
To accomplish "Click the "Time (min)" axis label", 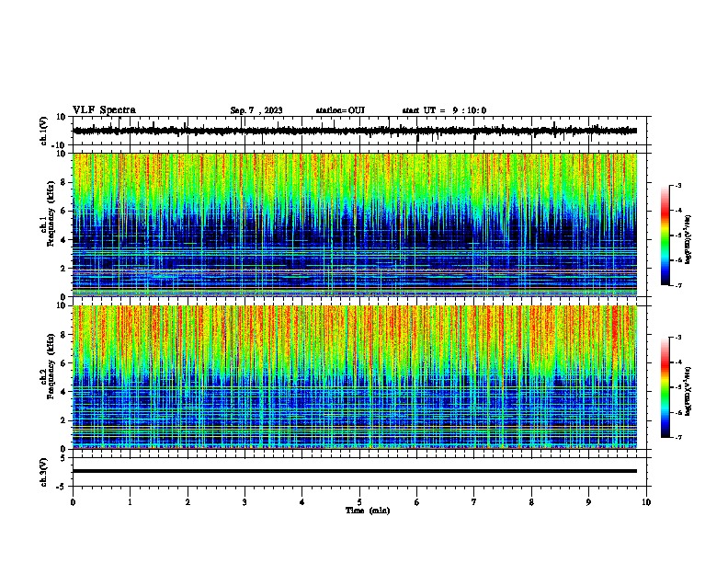I will pos(368,511).
